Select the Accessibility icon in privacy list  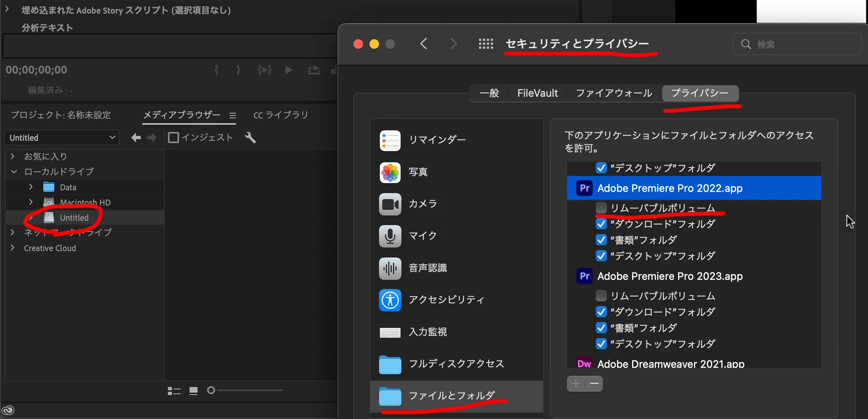tap(390, 300)
